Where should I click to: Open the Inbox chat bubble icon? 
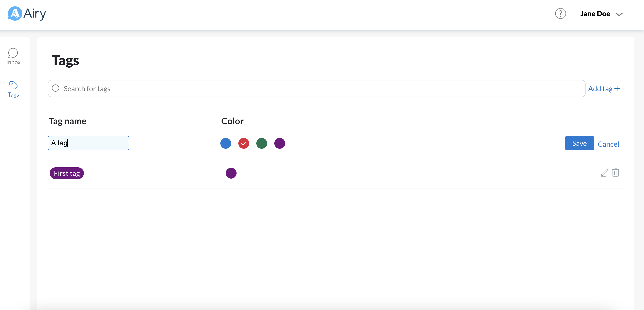point(13,53)
